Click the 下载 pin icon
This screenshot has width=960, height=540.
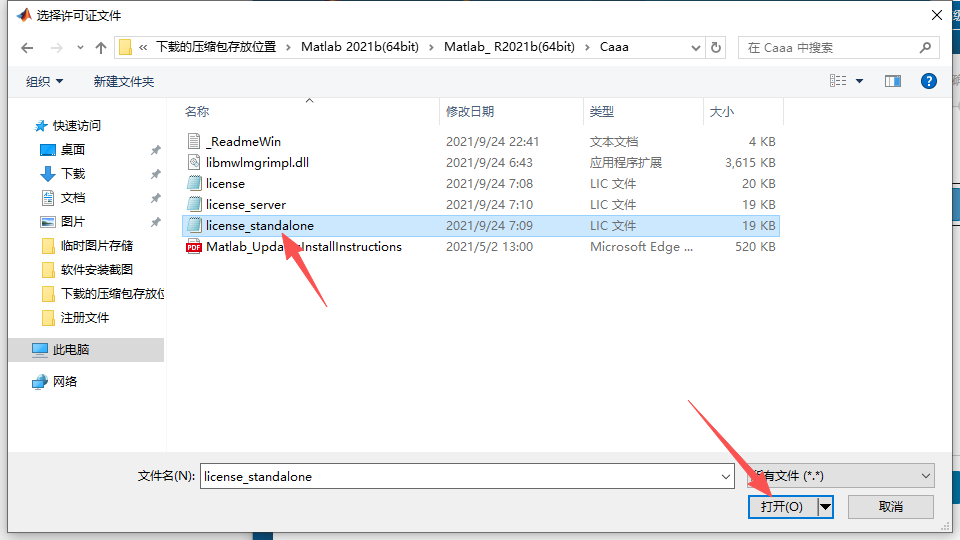[x=156, y=174]
